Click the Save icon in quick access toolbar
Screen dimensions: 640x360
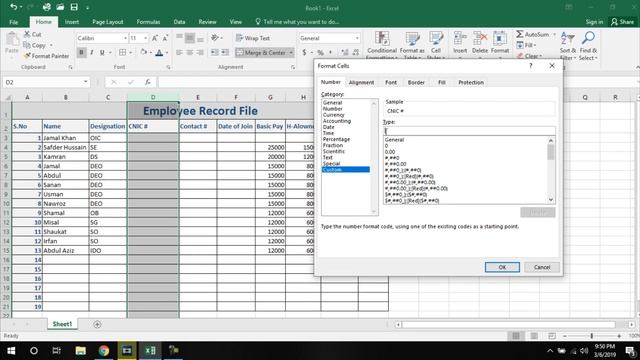(x=74, y=7)
